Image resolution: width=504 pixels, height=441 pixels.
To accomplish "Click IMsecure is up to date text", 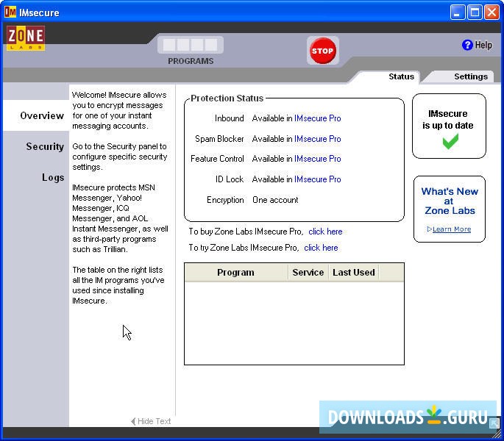I will tap(448, 120).
